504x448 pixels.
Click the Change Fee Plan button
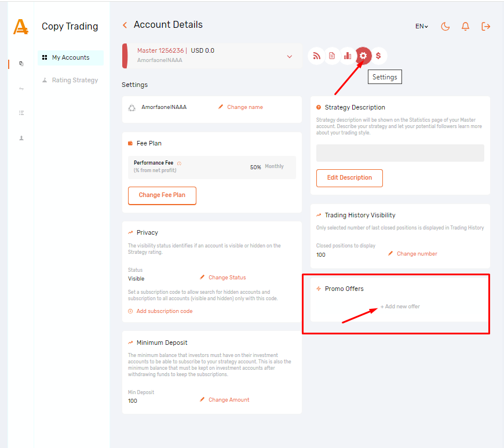[162, 195]
